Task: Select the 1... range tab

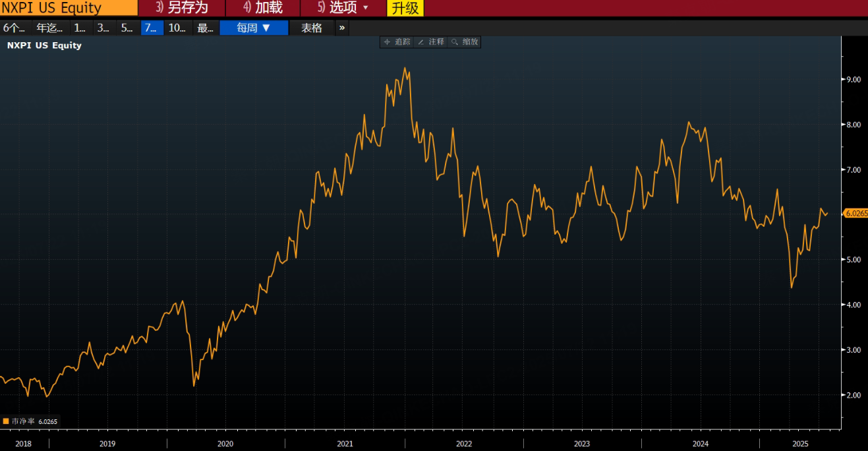Action: click(x=80, y=28)
